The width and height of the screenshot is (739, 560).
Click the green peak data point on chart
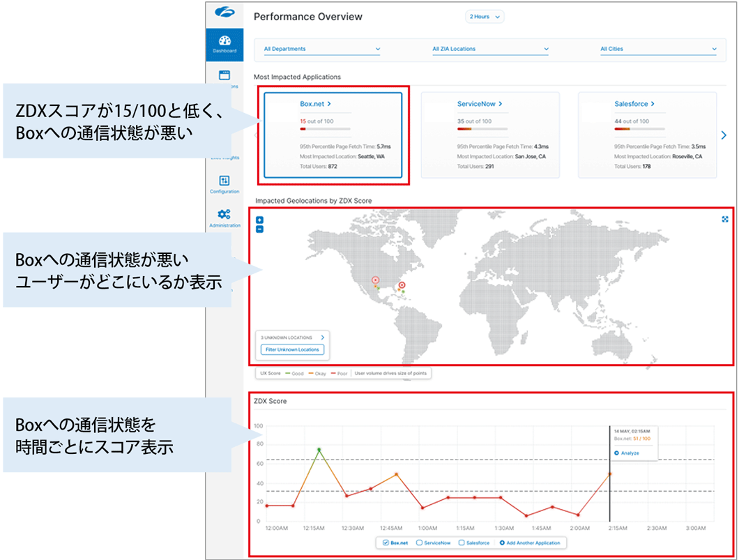[x=319, y=450]
